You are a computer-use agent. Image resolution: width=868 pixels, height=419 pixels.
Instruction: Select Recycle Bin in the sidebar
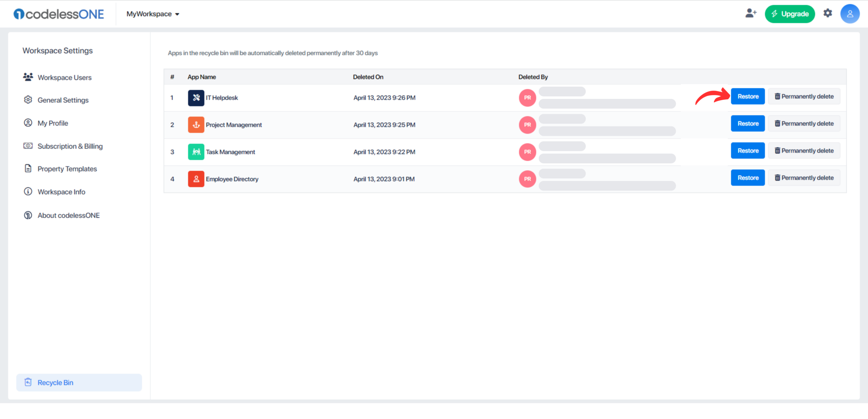[79, 382]
